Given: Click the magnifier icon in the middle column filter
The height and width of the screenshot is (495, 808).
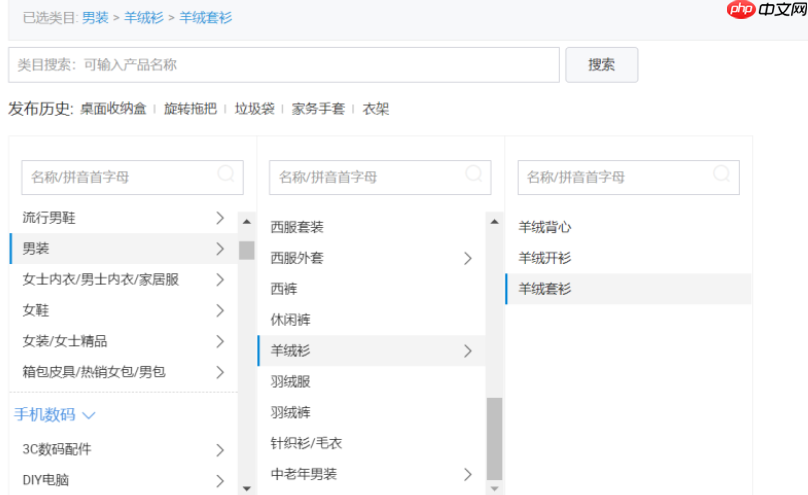Looking at the screenshot, I should pos(476,175).
